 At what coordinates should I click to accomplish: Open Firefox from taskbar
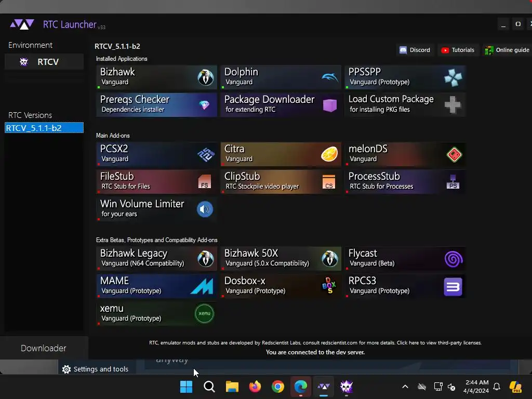(x=255, y=387)
